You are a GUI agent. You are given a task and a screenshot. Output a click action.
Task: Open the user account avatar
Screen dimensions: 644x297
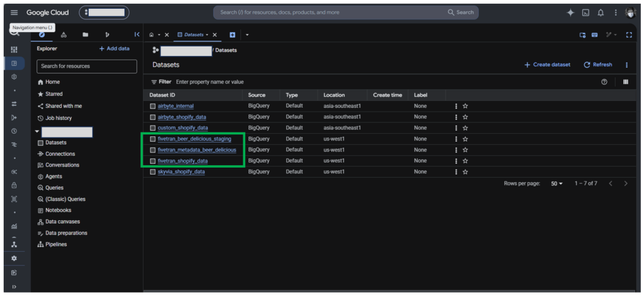630,13
